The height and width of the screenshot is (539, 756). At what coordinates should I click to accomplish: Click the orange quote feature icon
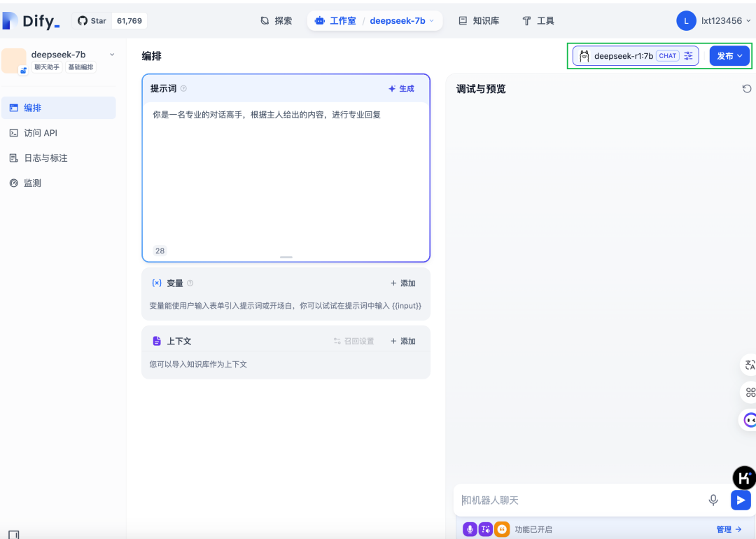(x=502, y=529)
